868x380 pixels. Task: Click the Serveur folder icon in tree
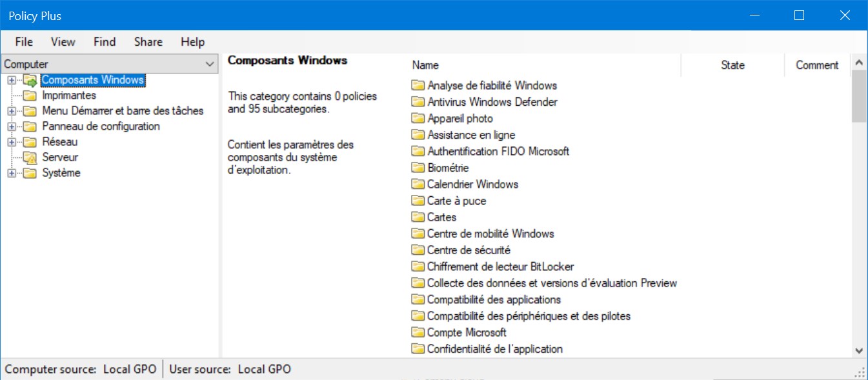click(x=30, y=157)
